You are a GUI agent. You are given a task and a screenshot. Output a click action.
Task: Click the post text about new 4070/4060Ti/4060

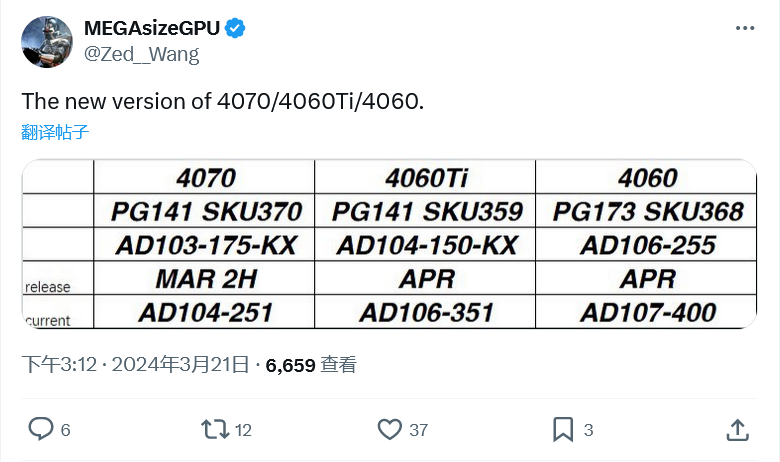pos(223,102)
